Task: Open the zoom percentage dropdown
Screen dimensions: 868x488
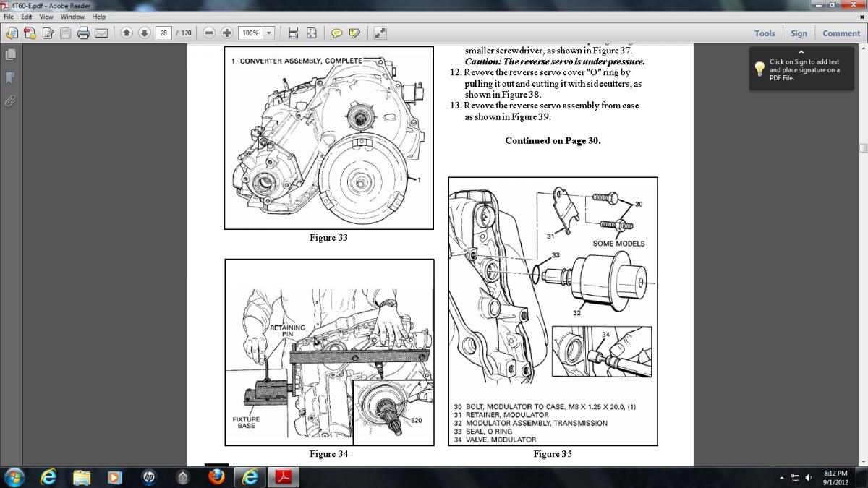Action: pyautogui.click(x=269, y=33)
